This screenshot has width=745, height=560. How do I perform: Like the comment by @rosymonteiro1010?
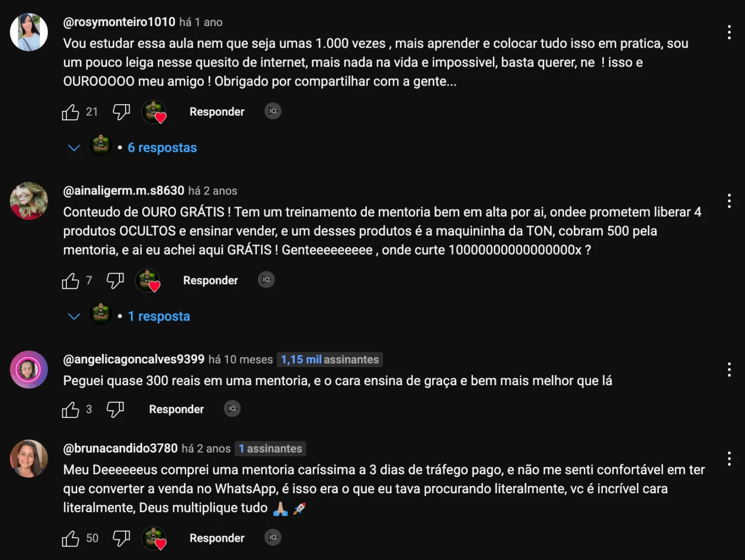pyautogui.click(x=71, y=112)
